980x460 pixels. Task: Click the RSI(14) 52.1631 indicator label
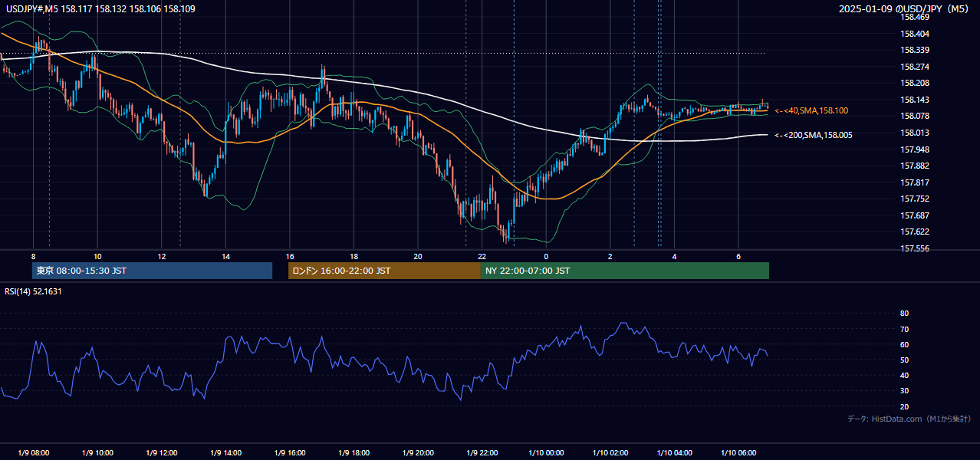point(33,291)
